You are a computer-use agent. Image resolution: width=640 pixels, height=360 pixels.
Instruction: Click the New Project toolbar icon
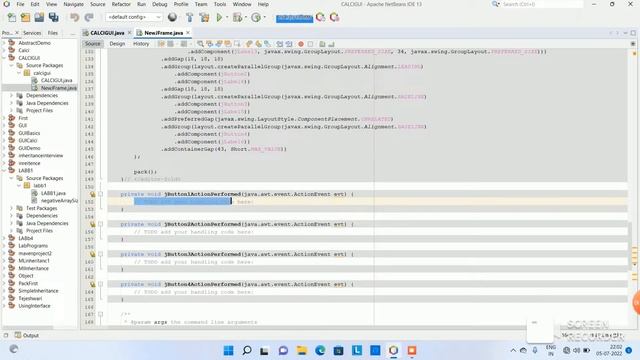click(25, 17)
